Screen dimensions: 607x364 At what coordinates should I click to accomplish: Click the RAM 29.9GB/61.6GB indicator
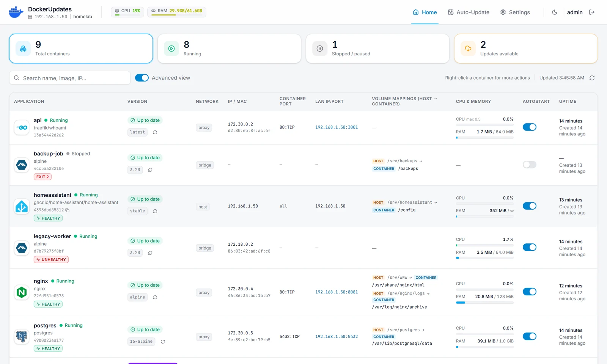[x=177, y=12]
